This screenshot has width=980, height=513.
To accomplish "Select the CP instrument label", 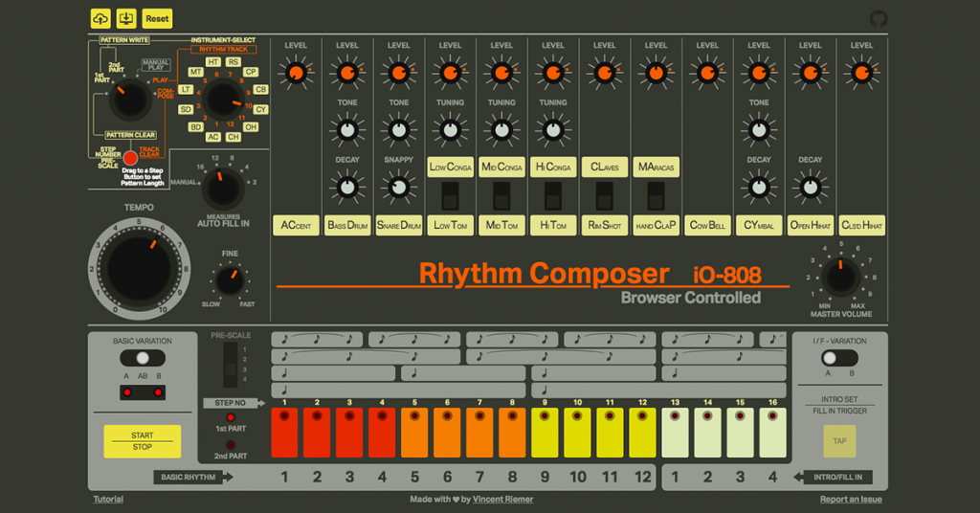I will [251, 72].
